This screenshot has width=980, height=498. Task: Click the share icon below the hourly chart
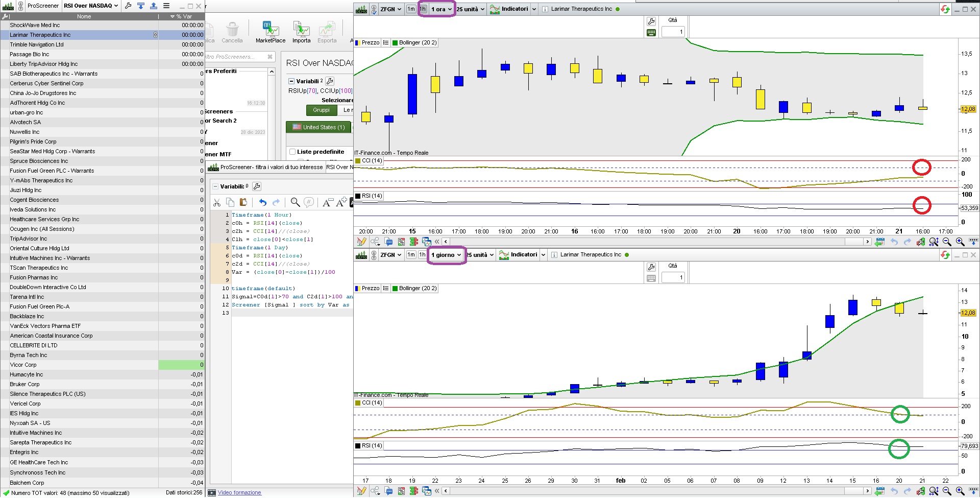point(375,242)
